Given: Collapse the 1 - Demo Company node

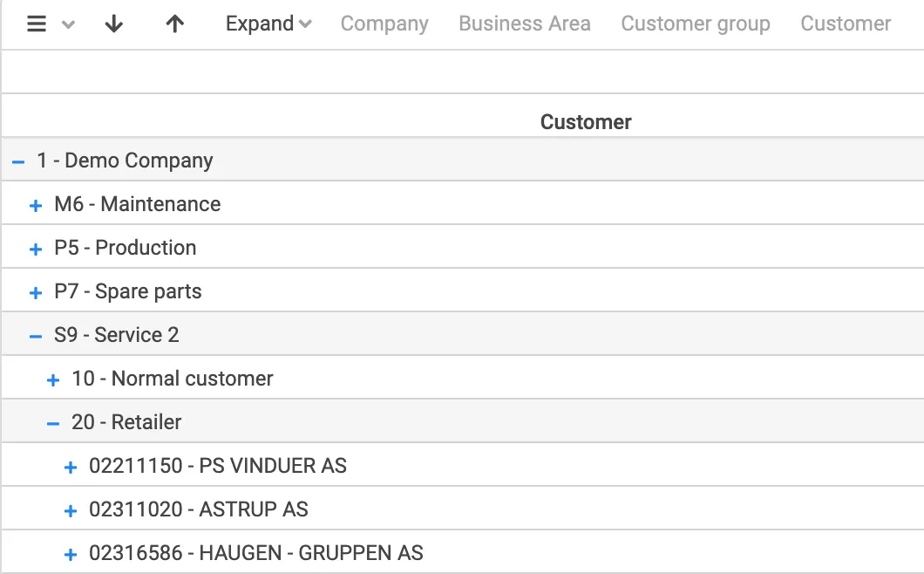Looking at the screenshot, I should click(x=18, y=161).
